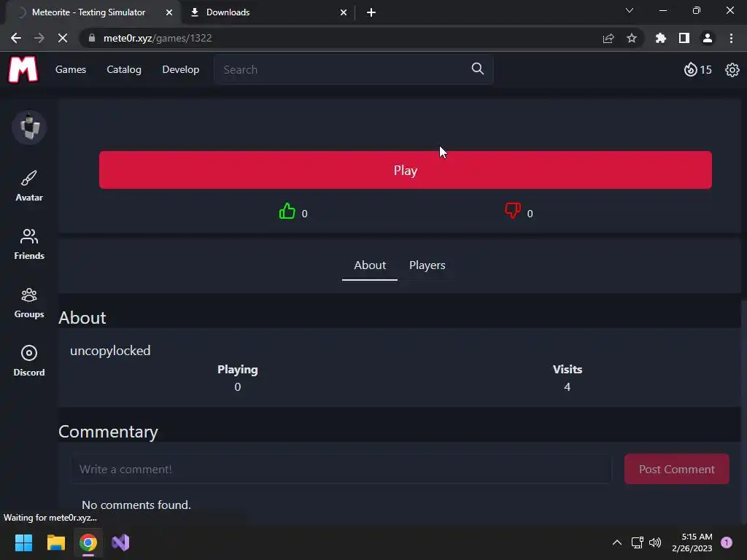
Task: Open the currency balance flame icon
Action: click(690, 69)
